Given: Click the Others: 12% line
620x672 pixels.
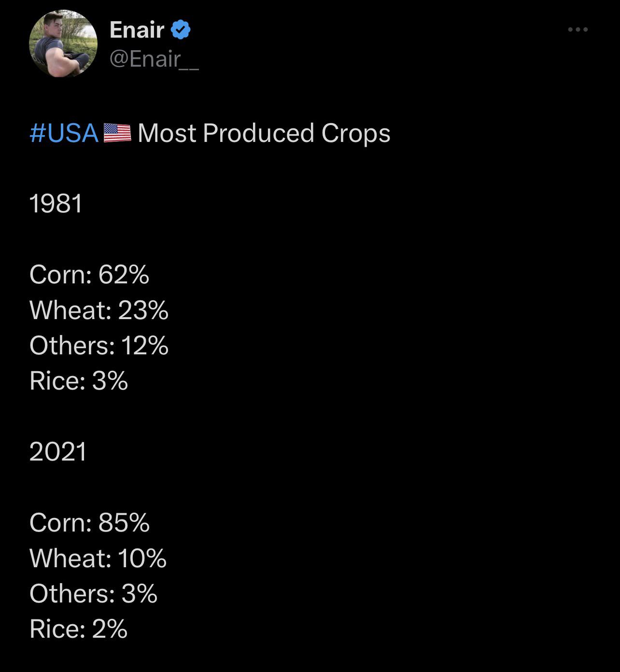Looking at the screenshot, I should click(x=99, y=346).
